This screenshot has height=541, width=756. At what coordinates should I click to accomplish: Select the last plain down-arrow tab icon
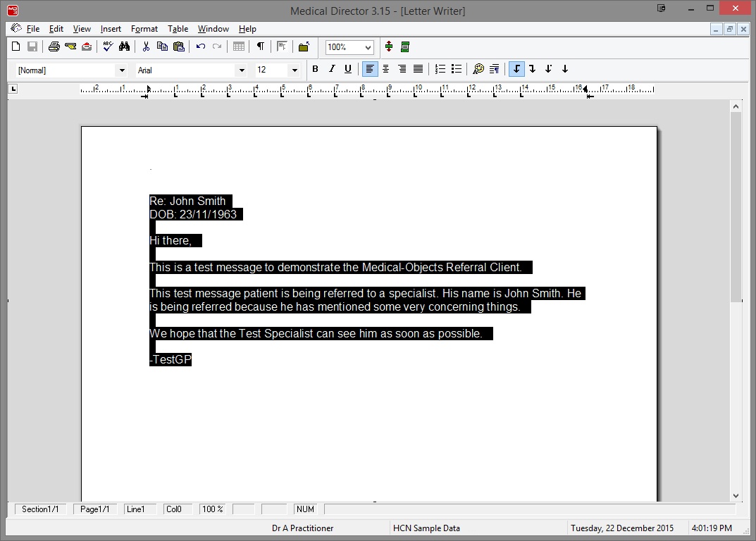[x=565, y=70]
